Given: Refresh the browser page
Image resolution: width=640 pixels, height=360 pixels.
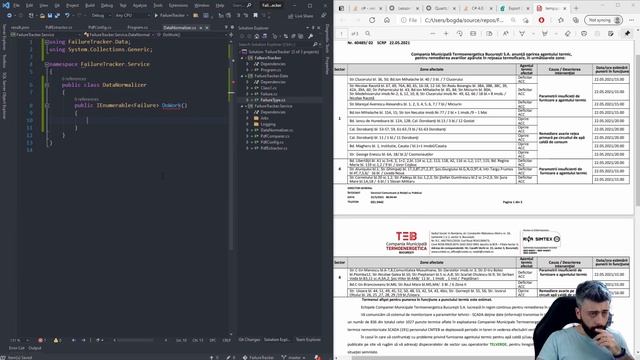Looking at the screenshot, I should (x=372, y=20).
